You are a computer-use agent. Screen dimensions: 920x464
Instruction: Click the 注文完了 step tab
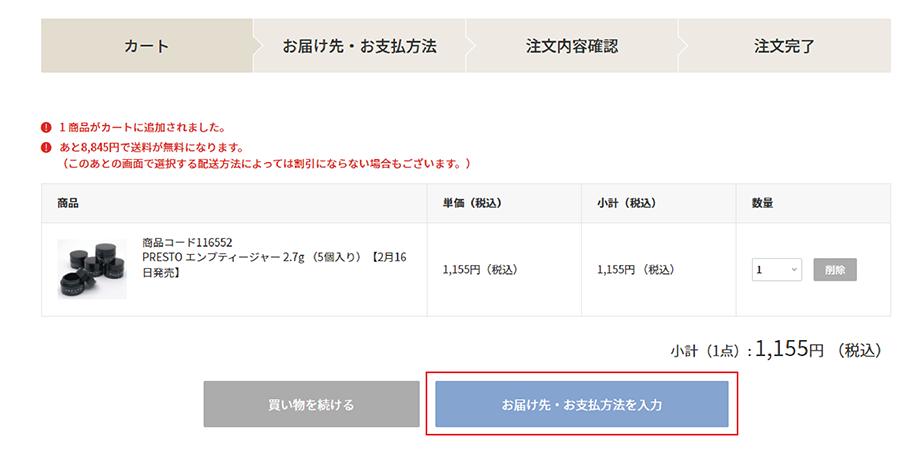784,46
